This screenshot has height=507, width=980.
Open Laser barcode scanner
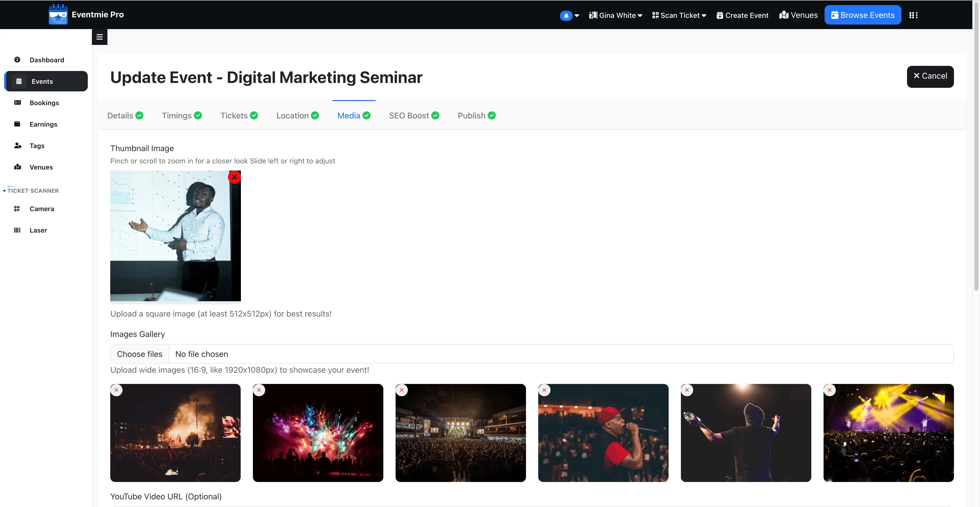(38, 230)
